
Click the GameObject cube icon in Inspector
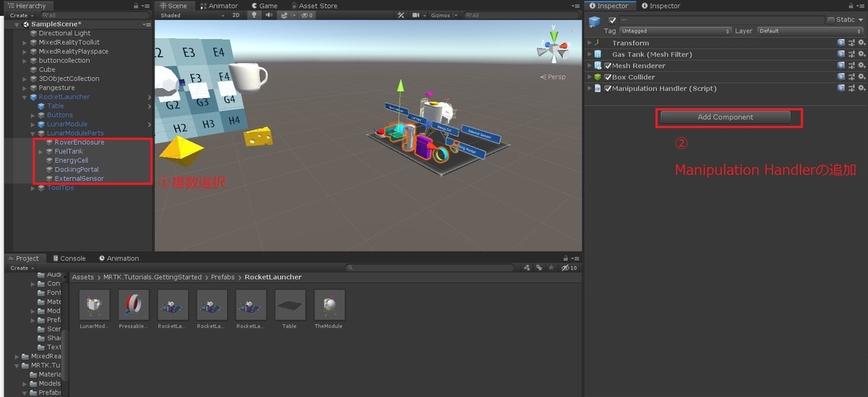tap(595, 22)
